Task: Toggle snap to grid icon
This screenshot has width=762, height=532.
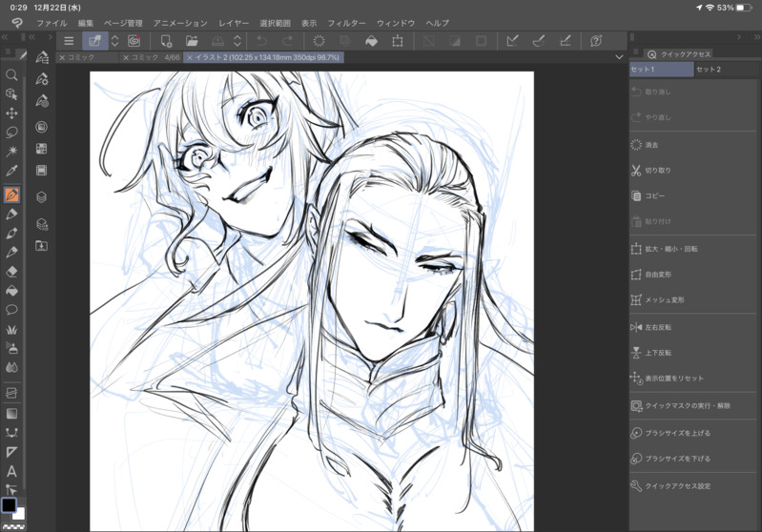Action: click(565, 41)
